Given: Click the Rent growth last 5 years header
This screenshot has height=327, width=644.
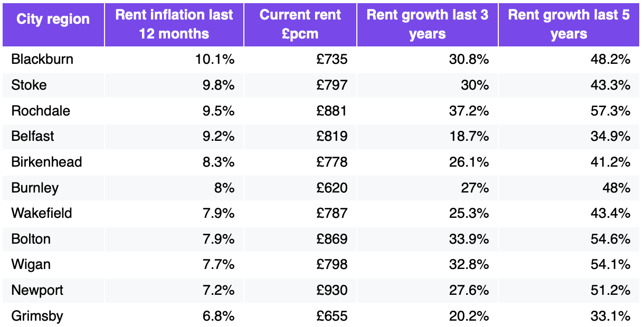Looking at the screenshot, I should [x=569, y=24].
